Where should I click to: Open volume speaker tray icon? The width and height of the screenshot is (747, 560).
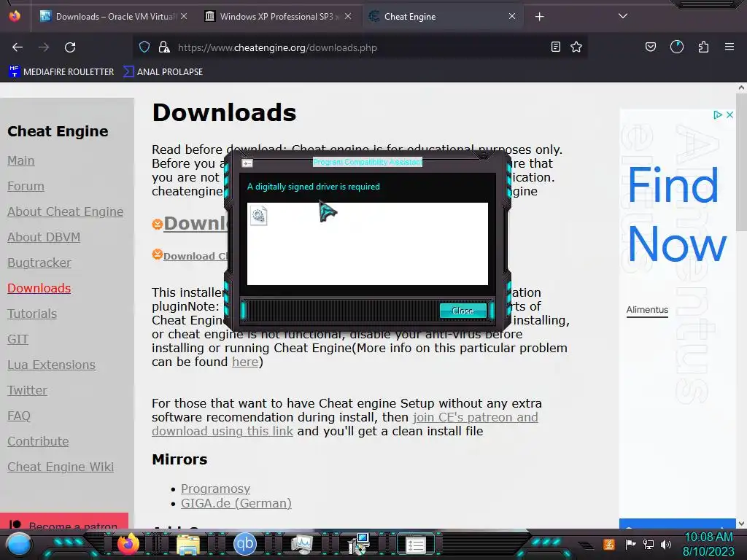pos(666,544)
